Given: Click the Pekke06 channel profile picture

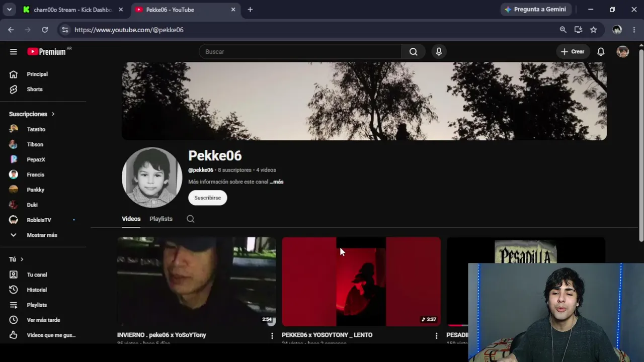Looking at the screenshot, I should pos(152,177).
